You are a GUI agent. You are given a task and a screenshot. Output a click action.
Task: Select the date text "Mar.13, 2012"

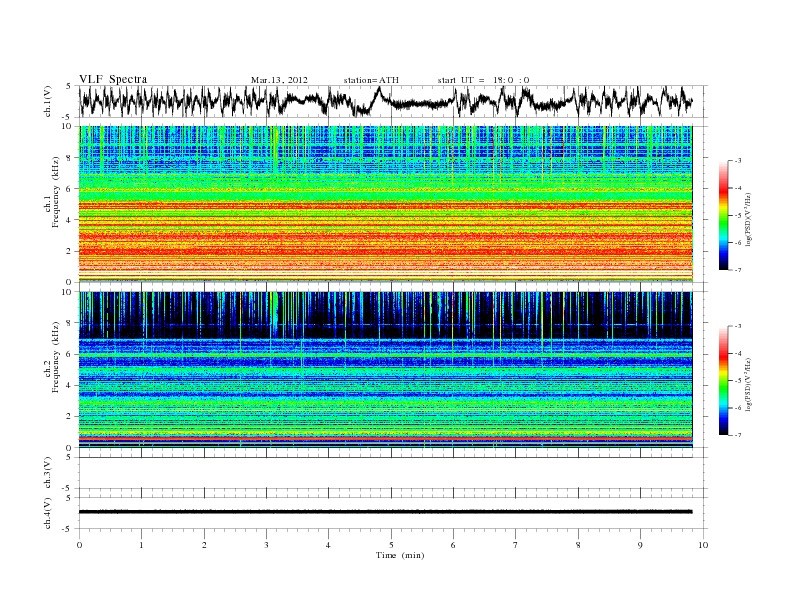point(279,80)
